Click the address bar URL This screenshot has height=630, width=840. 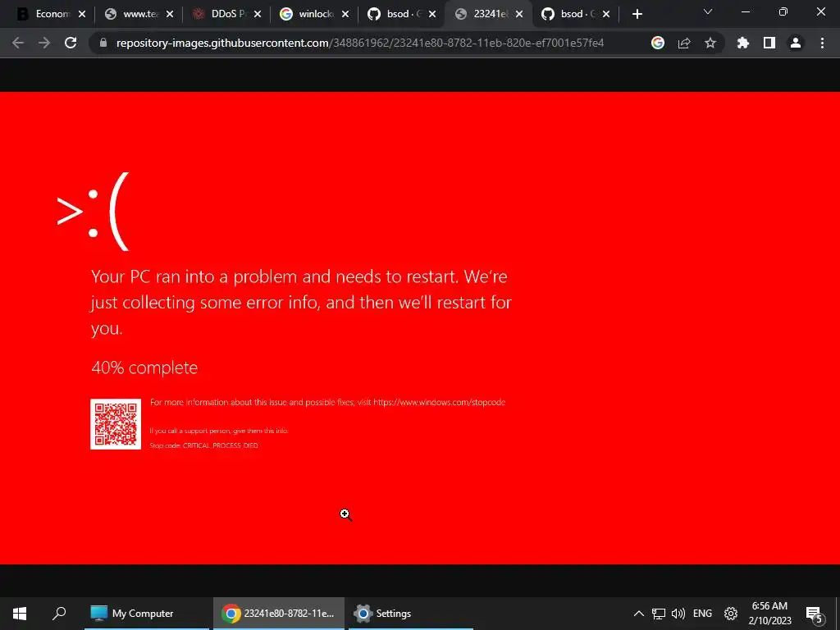pyautogui.click(x=360, y=43)
